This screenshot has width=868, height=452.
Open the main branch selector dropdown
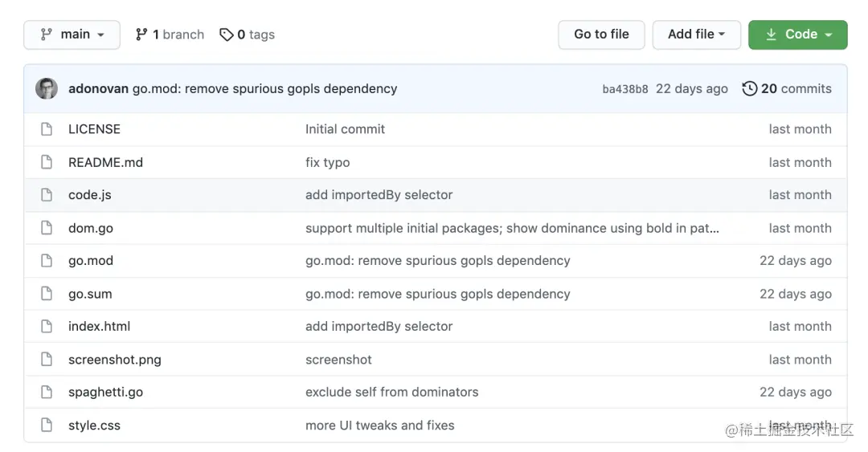click(x=72, y=35)
